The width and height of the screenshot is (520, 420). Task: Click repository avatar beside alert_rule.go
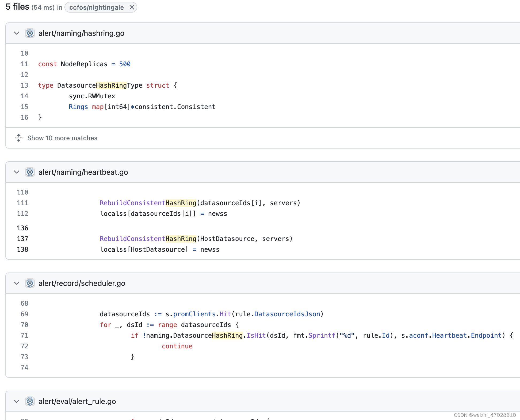pos(30,401)
